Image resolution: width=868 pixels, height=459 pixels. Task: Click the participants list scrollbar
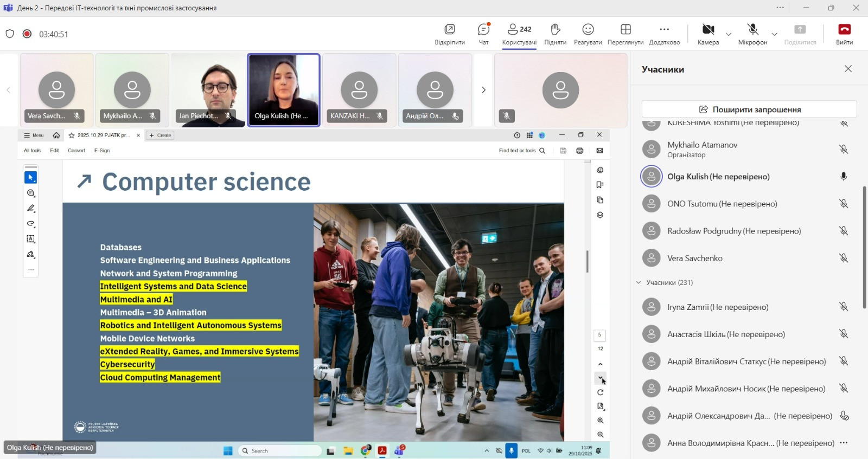click(x=864, y=247)
